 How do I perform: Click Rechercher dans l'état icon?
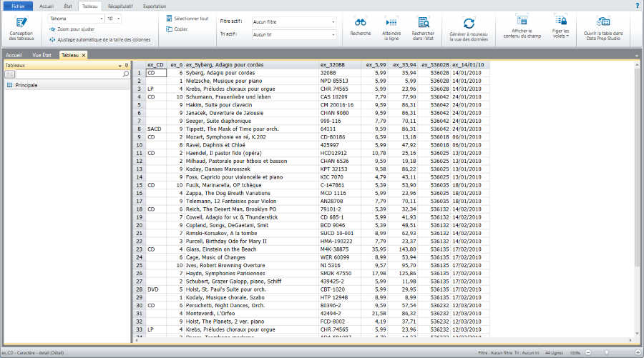pyautogui.click(x=423, y=22)
